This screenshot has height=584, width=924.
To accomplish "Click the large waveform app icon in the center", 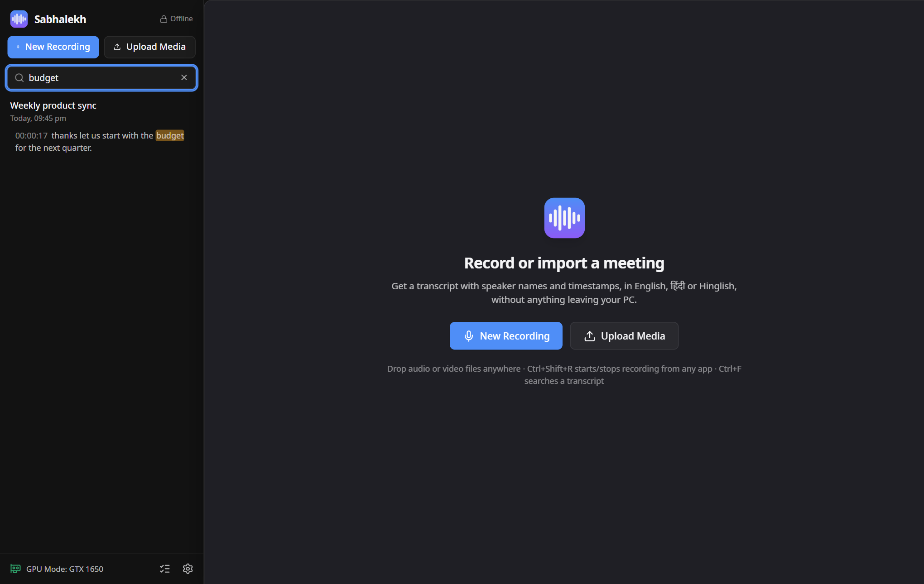I will click(564, 218).
